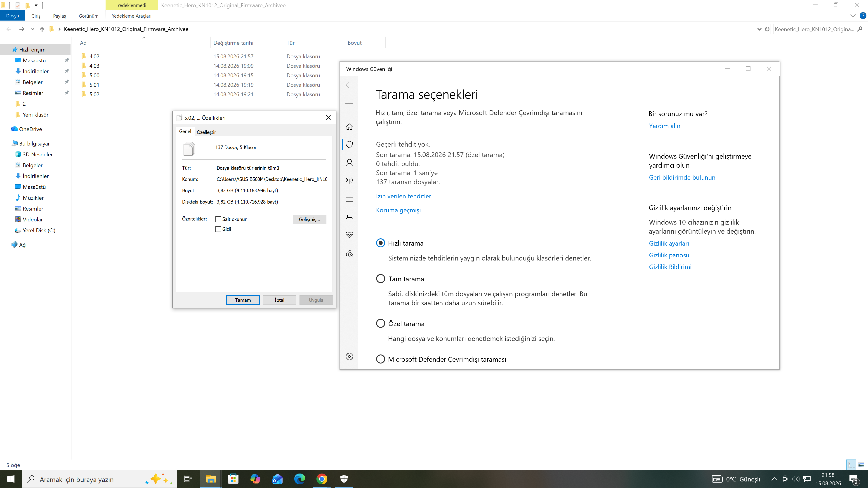Open the İzin verilen tehditler link
The height and width of the screenshot is (488, 868).
pos(403,196)
